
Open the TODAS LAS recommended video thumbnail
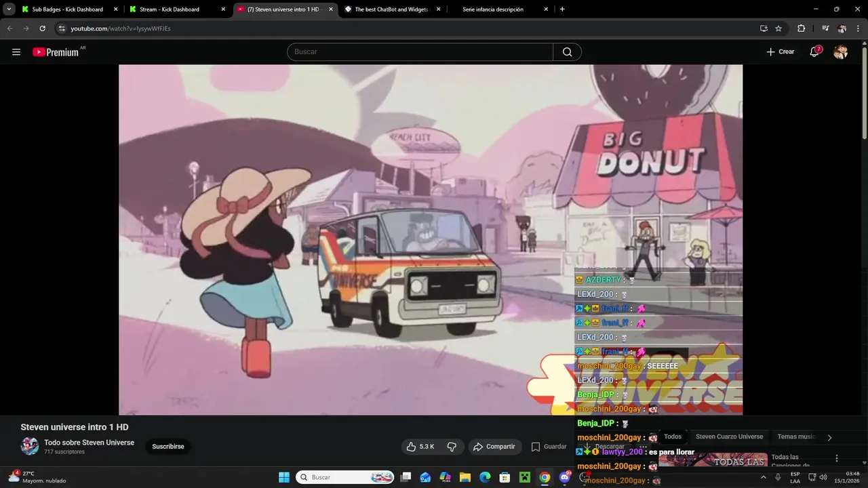(x=713, y=460)
